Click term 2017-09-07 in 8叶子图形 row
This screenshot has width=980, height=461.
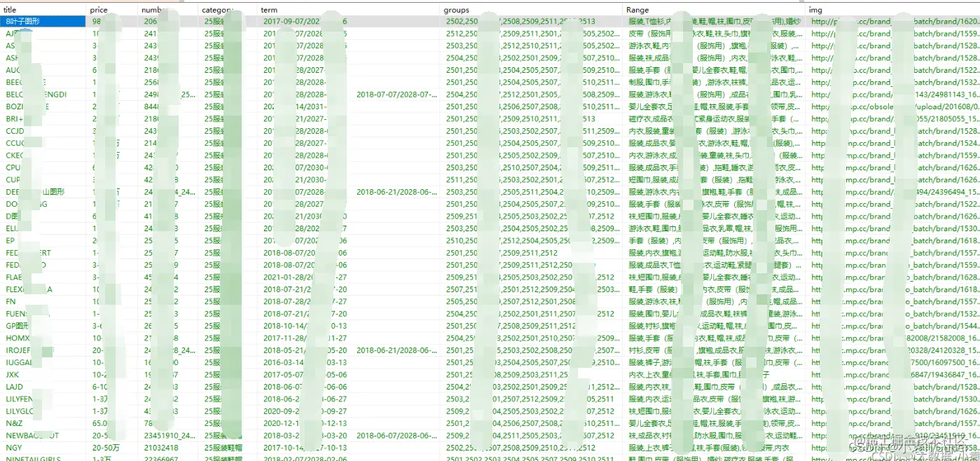tap(305, 22)
